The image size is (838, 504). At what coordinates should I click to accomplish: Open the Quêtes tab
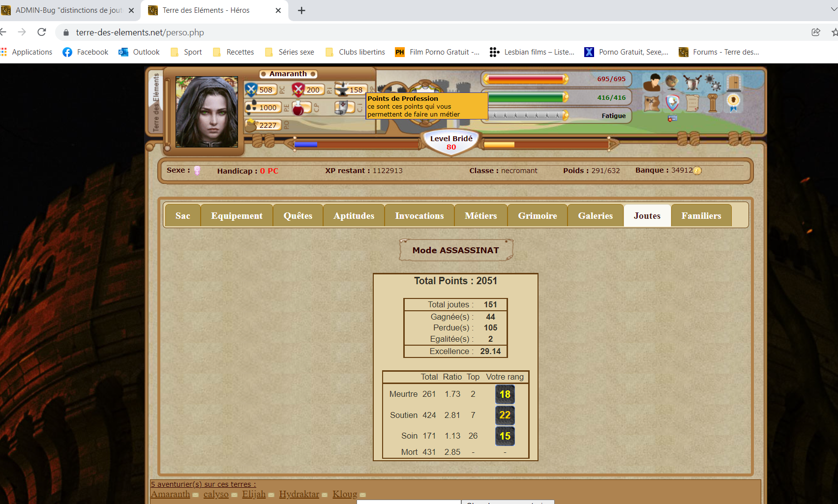tap(298, 216)
